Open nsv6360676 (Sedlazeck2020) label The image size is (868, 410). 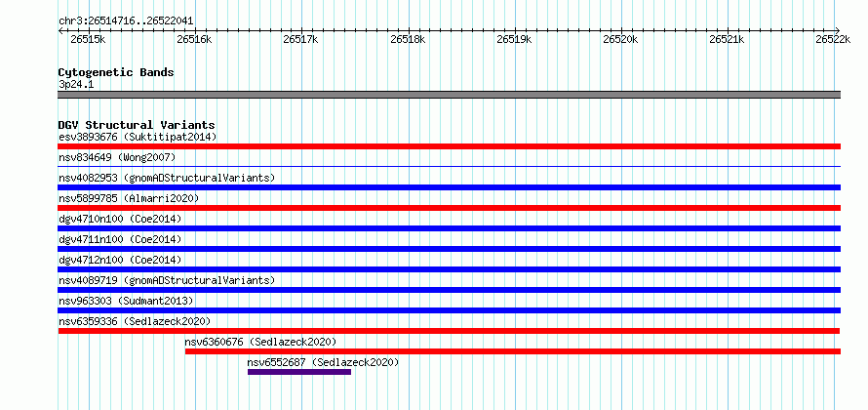coord(260,342)
